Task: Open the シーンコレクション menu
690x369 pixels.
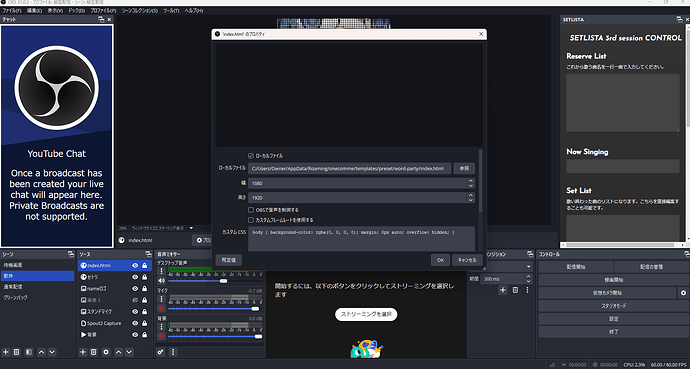Action: 139,10
